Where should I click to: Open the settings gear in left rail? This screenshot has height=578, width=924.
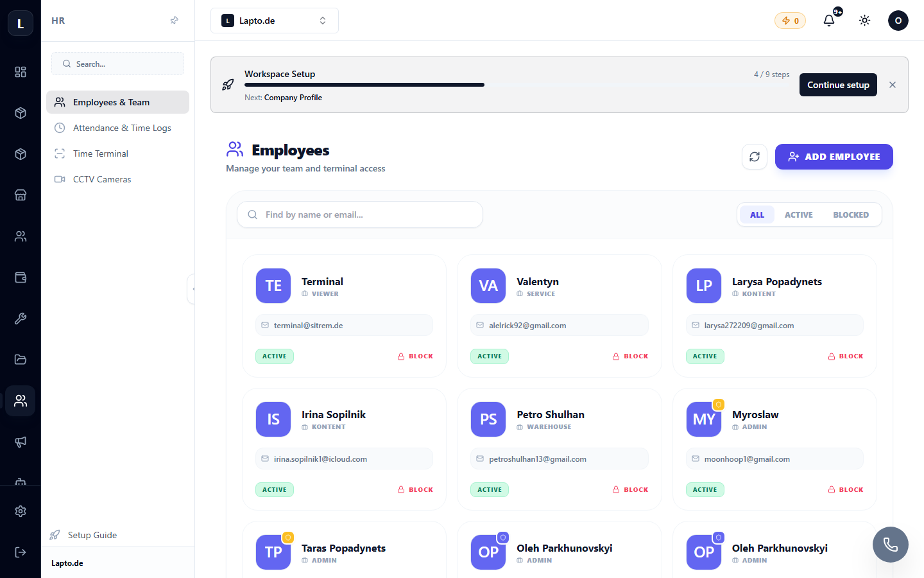tap(21, 511)
